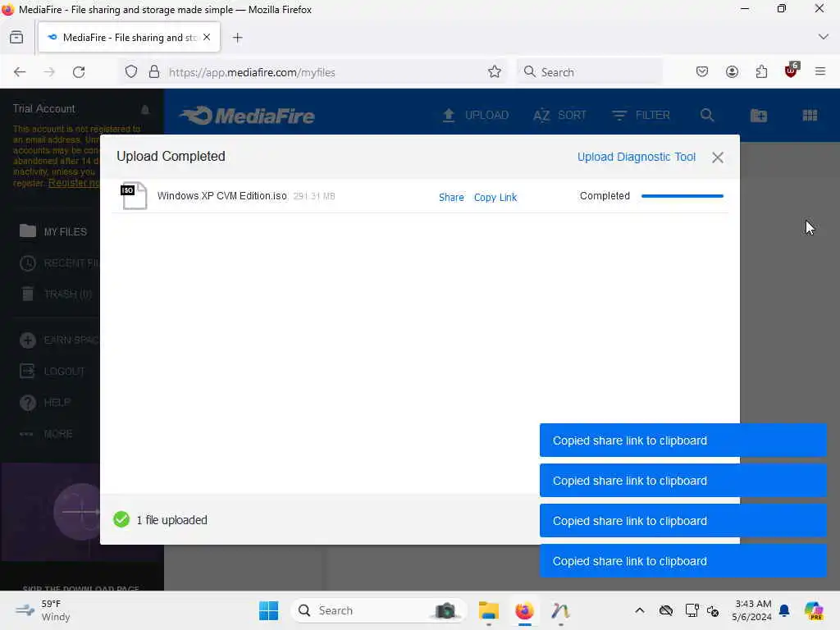
Task: Open TRASH in the sidebar
Action: coord(56,294)
